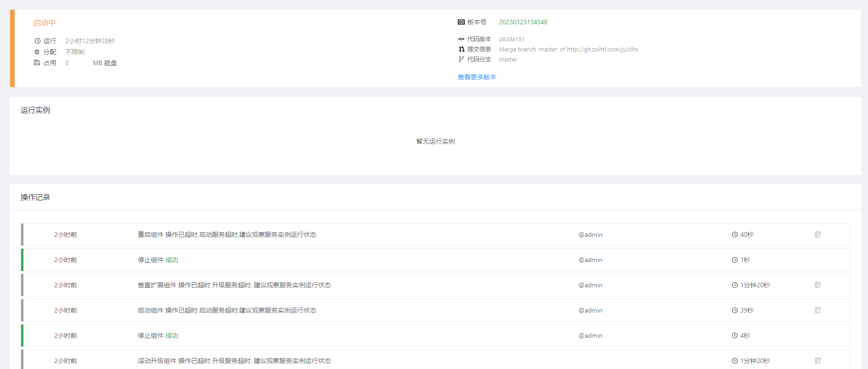868x369 pixels.
Task: Click the code version d838a151
Action: click(512, 39)
